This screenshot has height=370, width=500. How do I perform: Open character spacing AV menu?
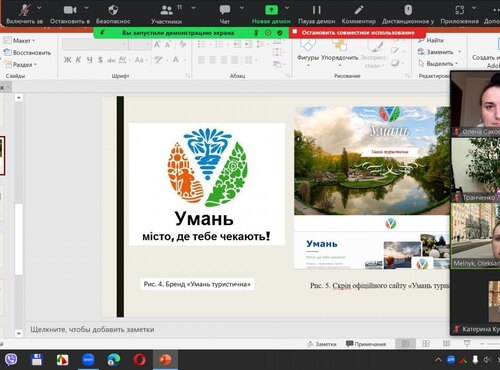(123, 60)
